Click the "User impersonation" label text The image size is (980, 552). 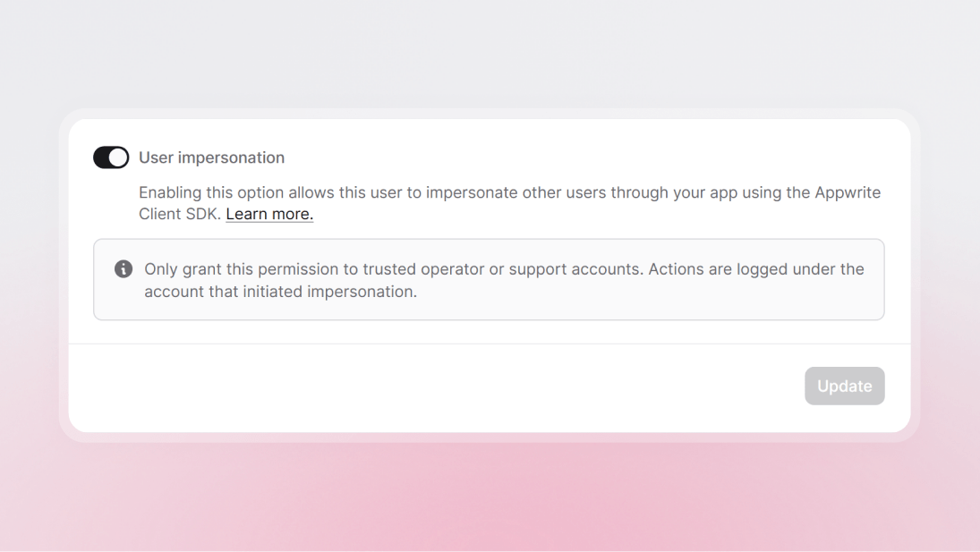[x=211, y=157]
